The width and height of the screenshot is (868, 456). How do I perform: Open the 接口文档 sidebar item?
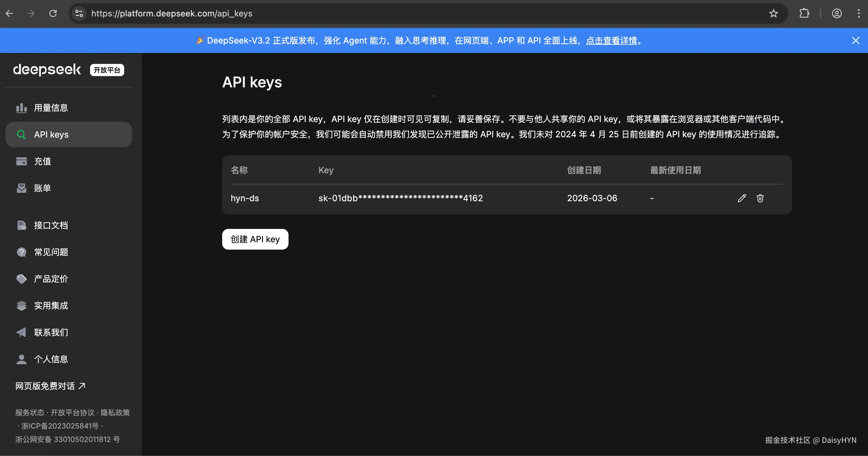(x=51, y=225)
